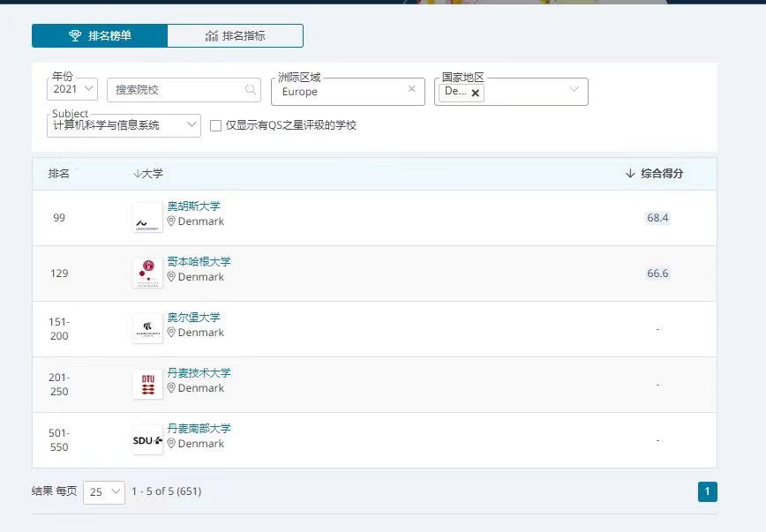
Task: Click the Aarhus University logo icon
Action: (147, 218)
